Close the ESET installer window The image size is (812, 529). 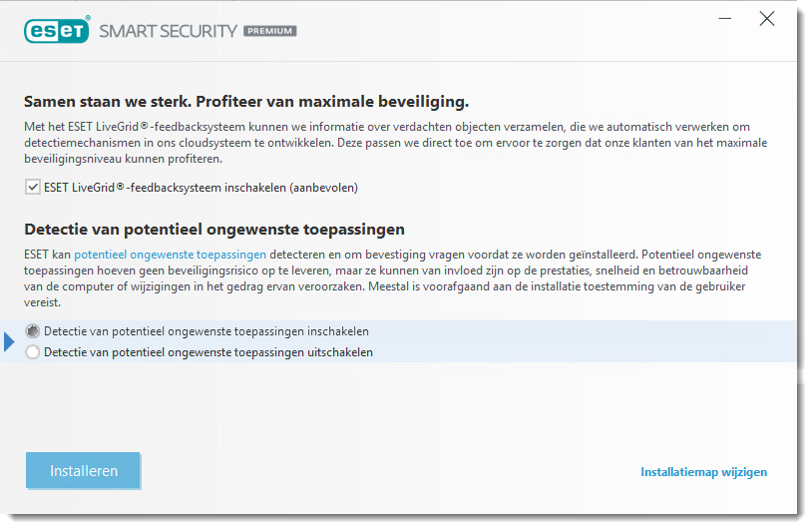coord(766,19)
